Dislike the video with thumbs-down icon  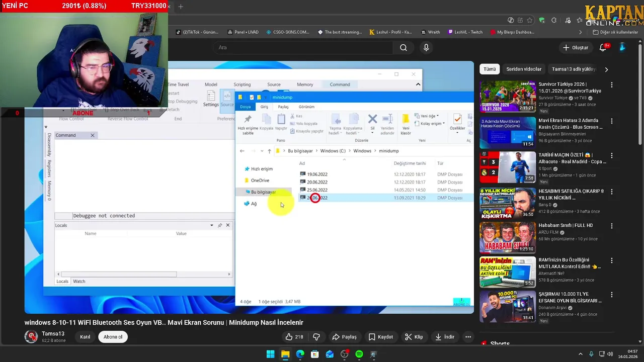(316, 337)
